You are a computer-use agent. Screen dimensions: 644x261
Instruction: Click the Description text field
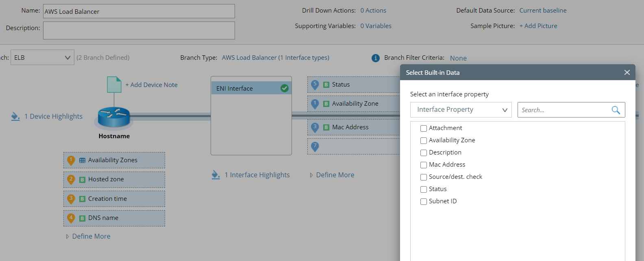tap(139, 30)
